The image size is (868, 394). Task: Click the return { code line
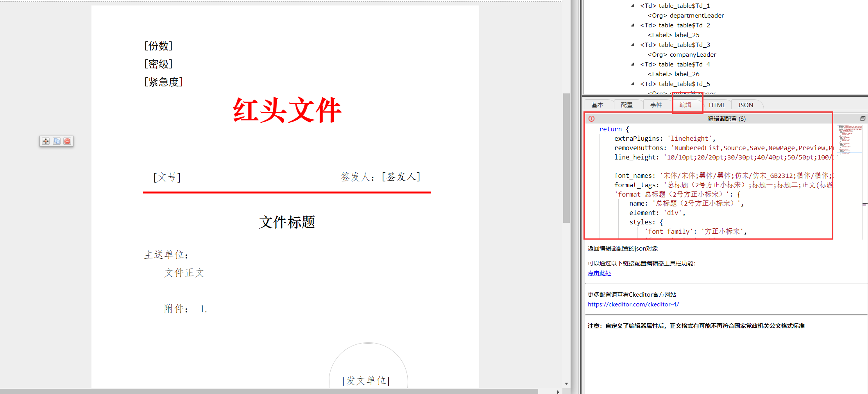coord(614,129)
